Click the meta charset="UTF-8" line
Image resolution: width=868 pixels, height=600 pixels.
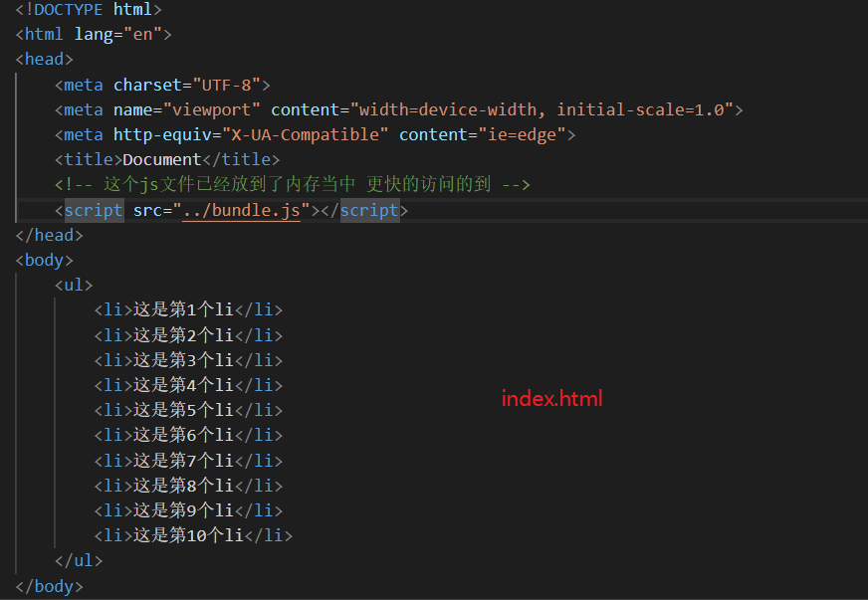click(162, 85)
